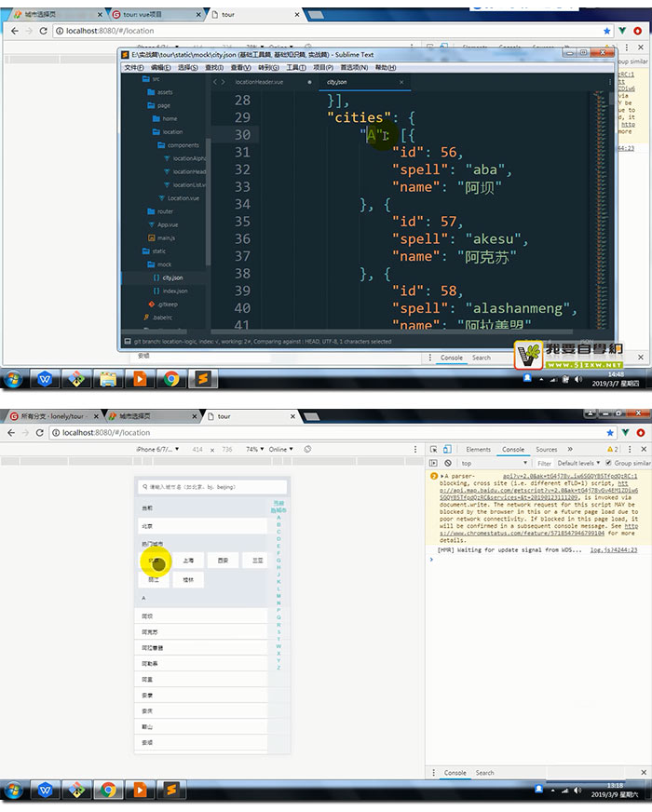Open App.vue in the Sublime sidebar
652x812 pixels.
163,224
